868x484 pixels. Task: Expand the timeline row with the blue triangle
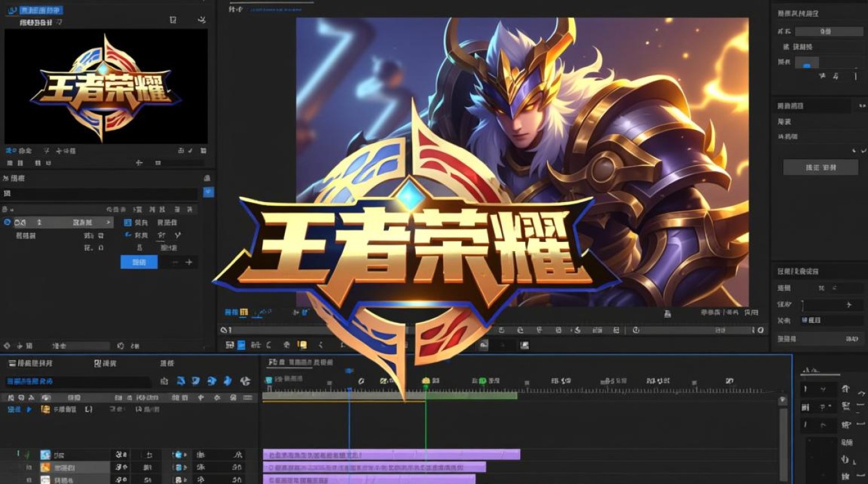tap(28, 410)
